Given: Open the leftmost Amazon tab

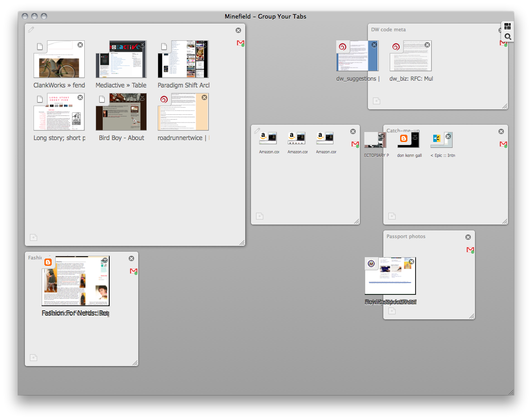Looking at the screenshot, I should [268, 139].
